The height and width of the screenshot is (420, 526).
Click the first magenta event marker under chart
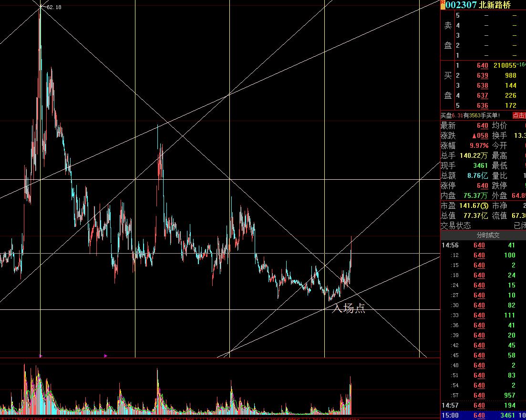(x=41, y=356)
